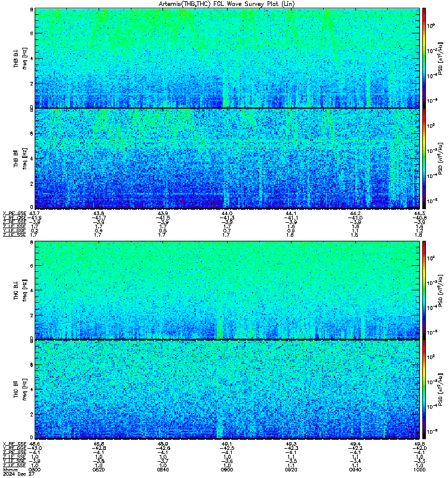The height and width of the screenshot is (478, 448).
Task: Click the color bar beside the THB B-parallel panel
Action: 424,158
